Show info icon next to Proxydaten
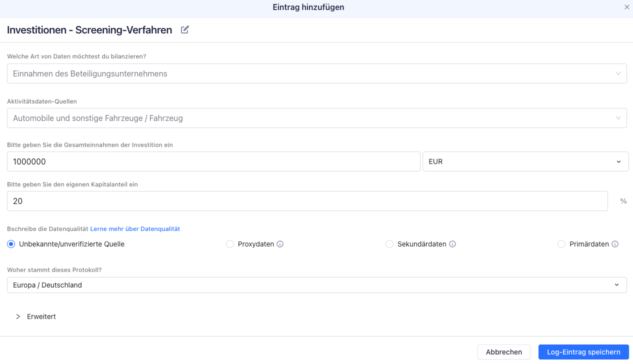Screen dimensions: 633x364 pyautogui.click(x=280, y=244)
